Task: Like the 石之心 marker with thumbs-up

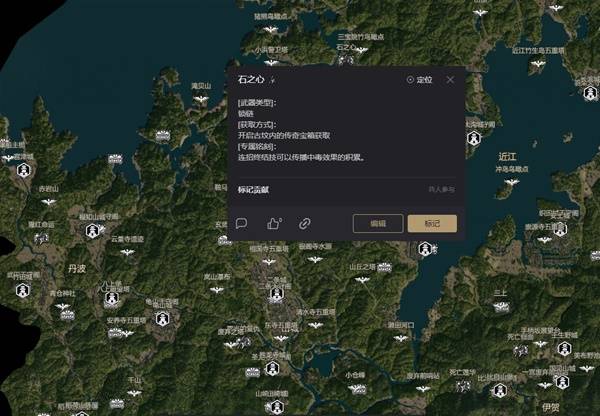Action: [274, 223]
